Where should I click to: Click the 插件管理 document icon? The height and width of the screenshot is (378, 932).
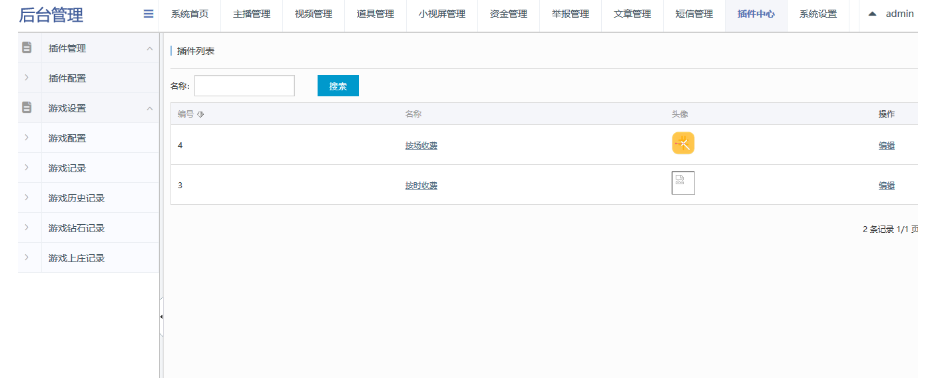tap(27, 48)
